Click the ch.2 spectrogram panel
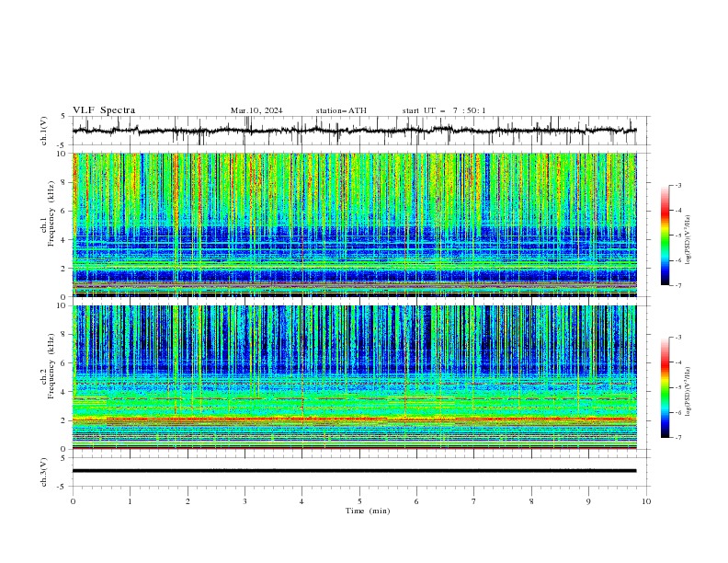This screenshot has width=728, height=563. click(355, 377)
